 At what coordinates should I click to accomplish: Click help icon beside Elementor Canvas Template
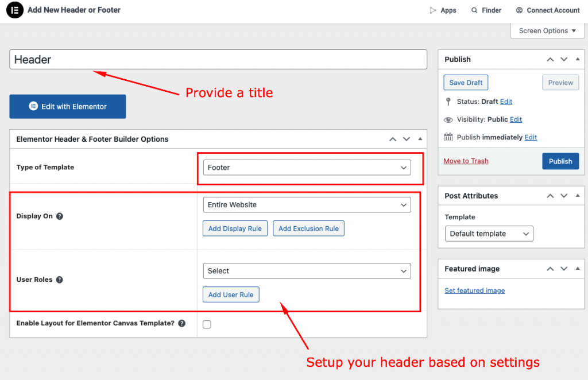click(181, 323)
